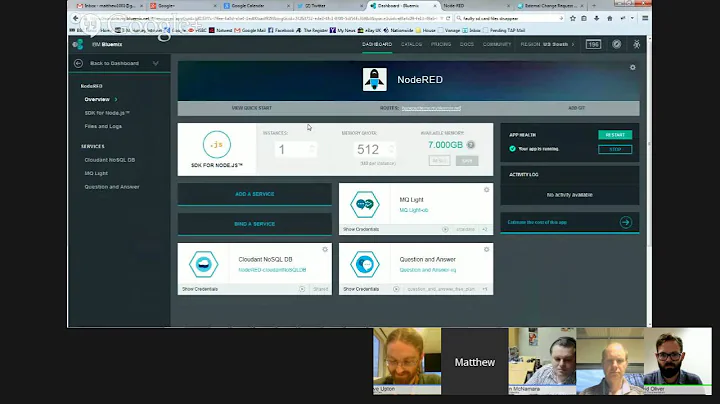Click the SAVE button
The image size is (720, 404).
point(467,161)
